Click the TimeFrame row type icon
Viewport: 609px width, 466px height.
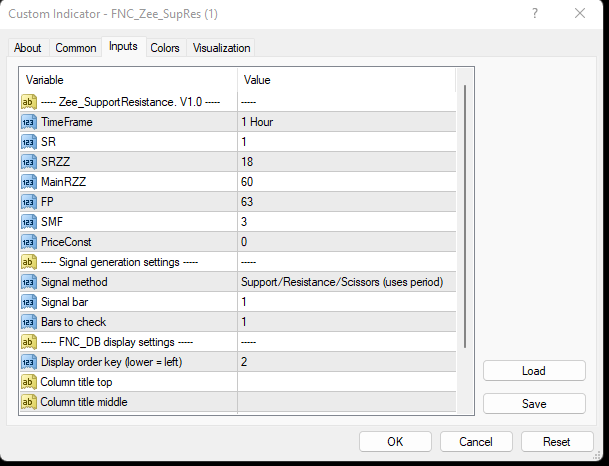[x=29, y=122]
